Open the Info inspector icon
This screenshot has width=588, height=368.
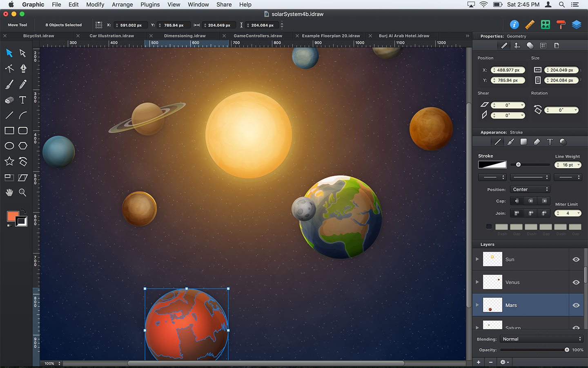(514, 25)
